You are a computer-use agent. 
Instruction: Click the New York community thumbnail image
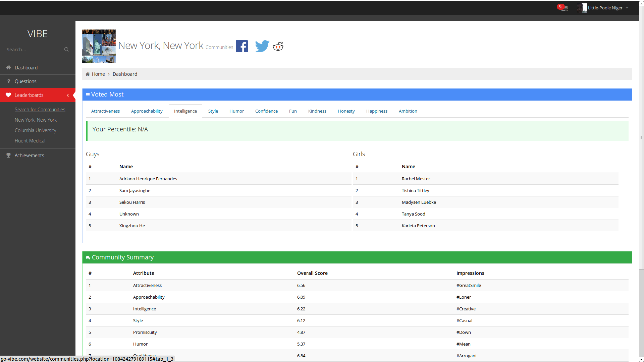tap(99, 46)
